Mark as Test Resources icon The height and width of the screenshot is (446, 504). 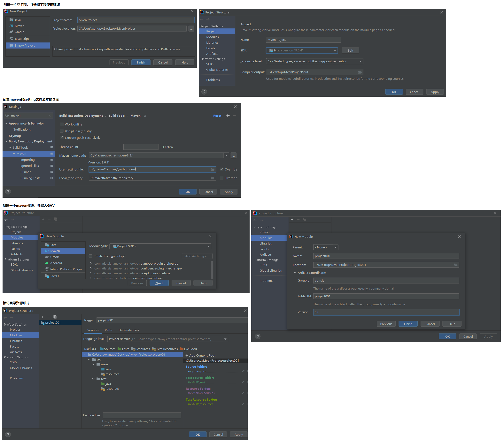(154, 349)
